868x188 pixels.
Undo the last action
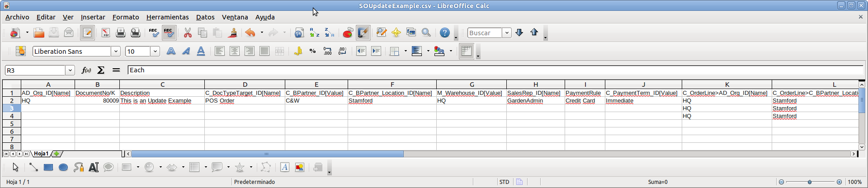250,33
